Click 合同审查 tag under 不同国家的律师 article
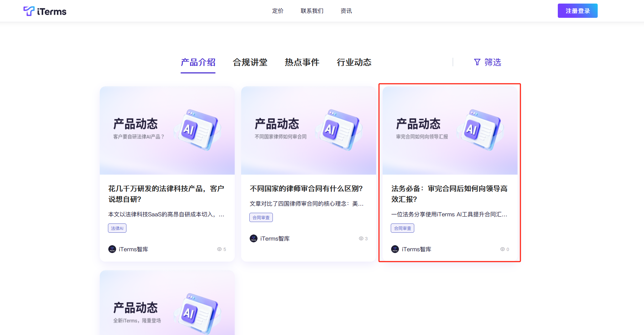Viewport: 644px width, 335px height. coord(261,217)
